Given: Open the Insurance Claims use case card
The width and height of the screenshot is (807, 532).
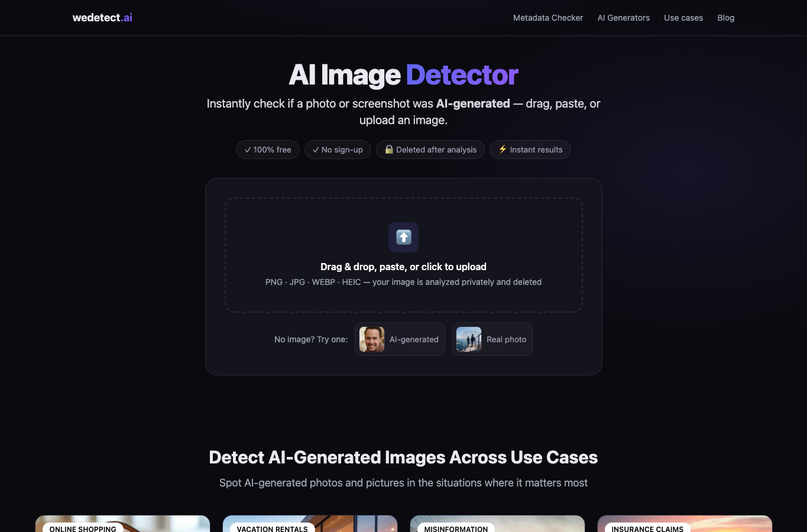Looking at the screenshot, I should [685, 524].
